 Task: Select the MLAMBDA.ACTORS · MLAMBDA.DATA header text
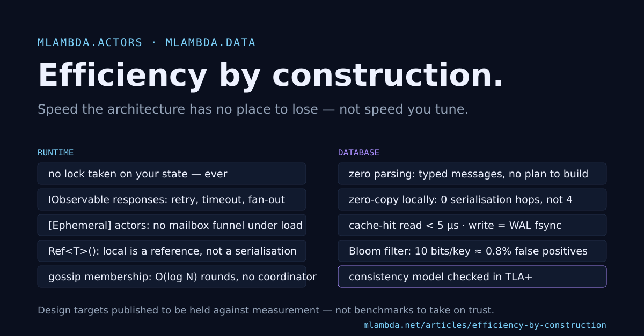(x=147, y=42)
